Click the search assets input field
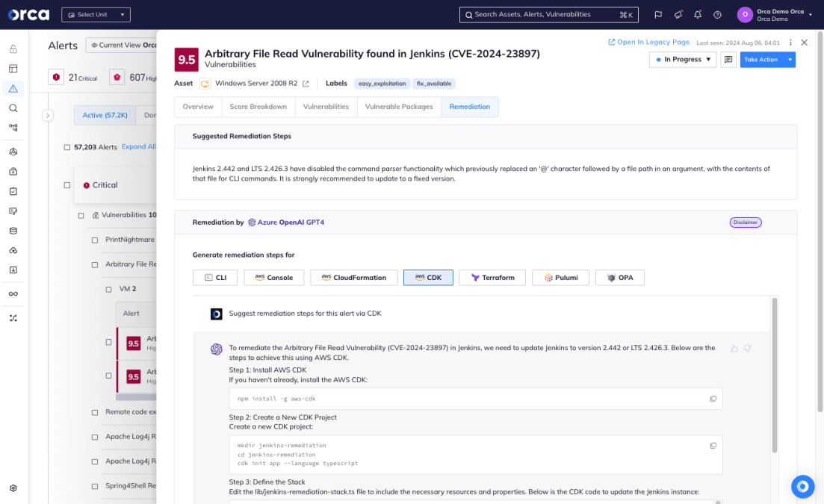Viewport: 824px width, 504px height. click(548, 15)
